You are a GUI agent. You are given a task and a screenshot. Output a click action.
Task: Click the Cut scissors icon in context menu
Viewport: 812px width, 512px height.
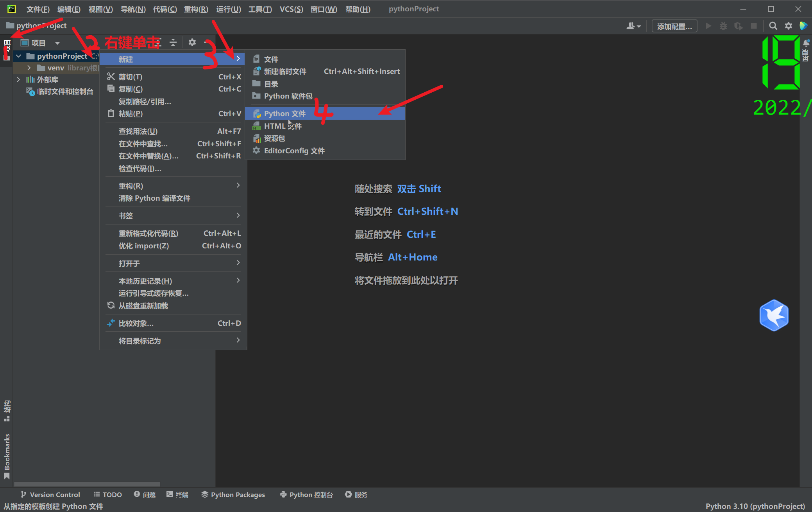[111, 76]
